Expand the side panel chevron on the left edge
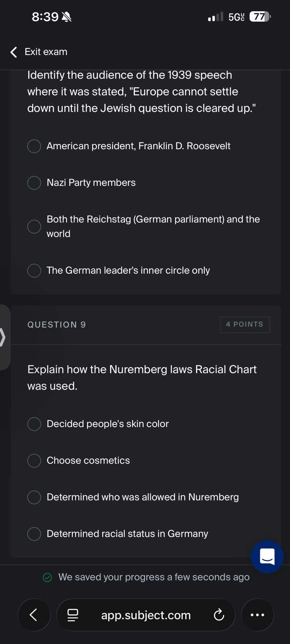The image size is (290, 644). (x=3, y=336)
